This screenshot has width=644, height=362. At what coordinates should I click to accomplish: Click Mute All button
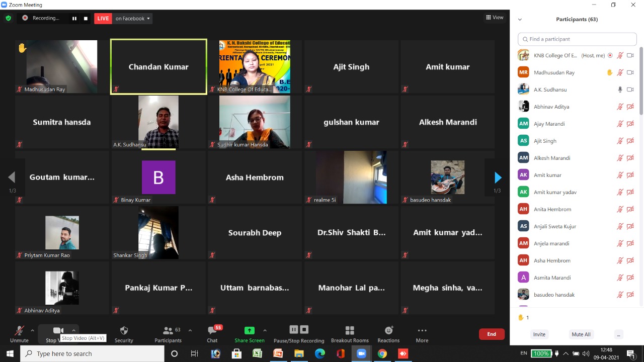tap(581, 334)
